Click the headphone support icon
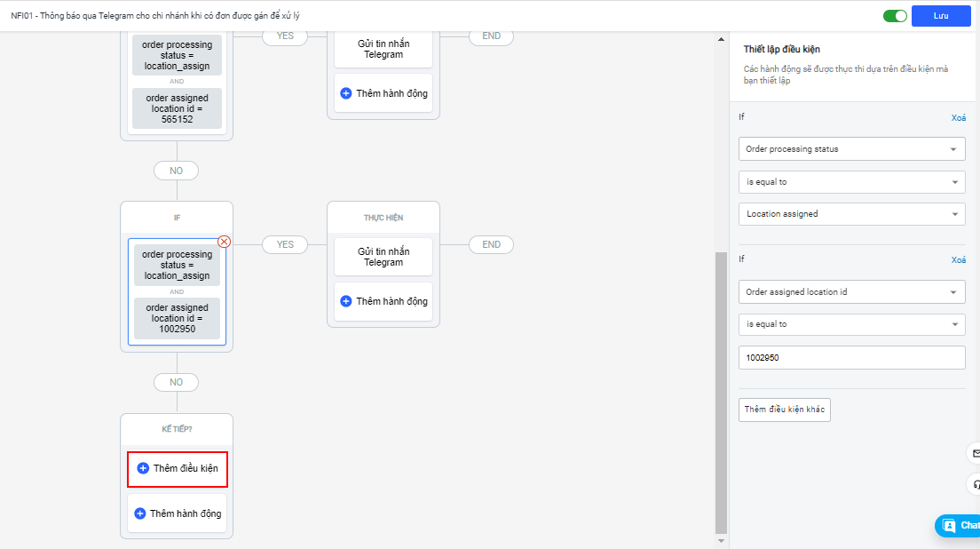 [976, 485]
